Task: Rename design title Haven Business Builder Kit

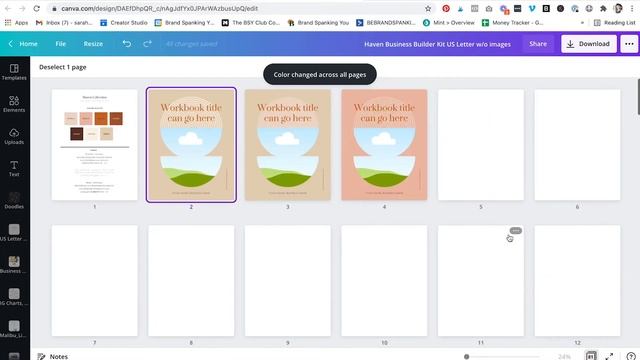Action: click(437, 44)
